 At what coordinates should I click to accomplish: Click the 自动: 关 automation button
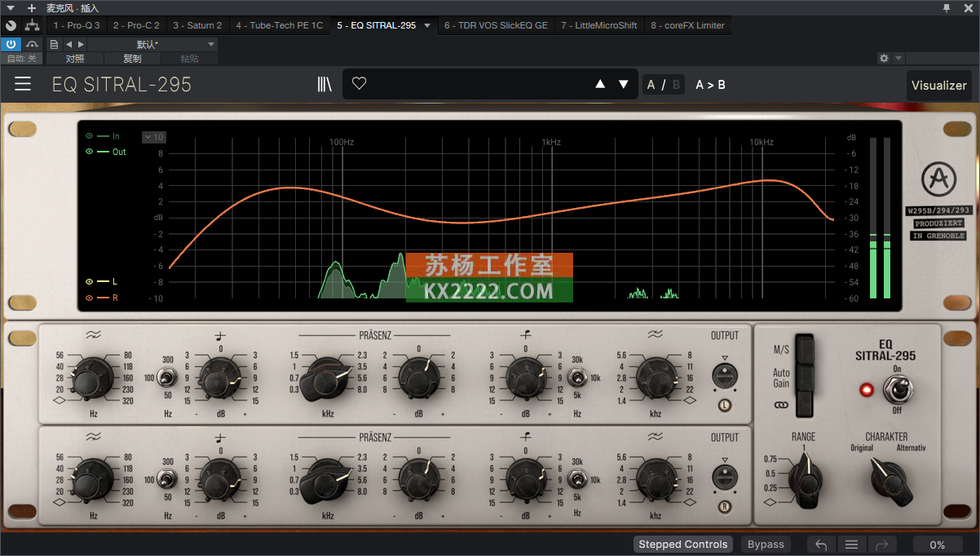click(20, 59)
